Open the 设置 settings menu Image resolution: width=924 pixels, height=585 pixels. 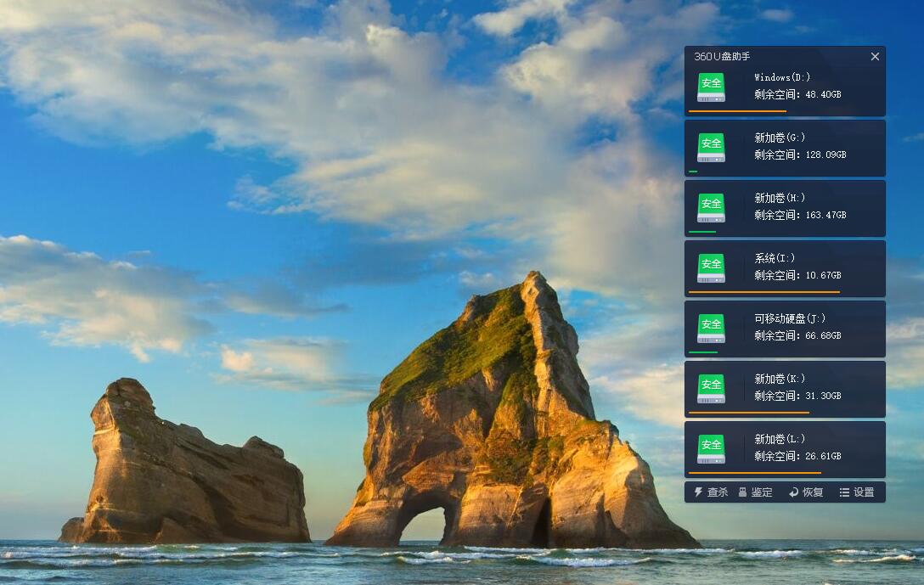(x=858, y=492)
